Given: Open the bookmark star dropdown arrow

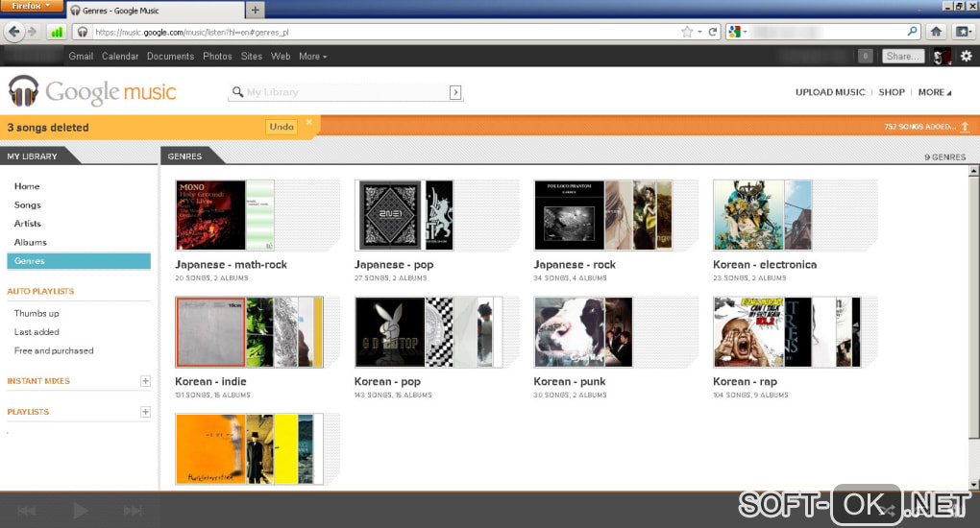Looking at the screenshot, I should pyautogui.click(x=699, y=32).
